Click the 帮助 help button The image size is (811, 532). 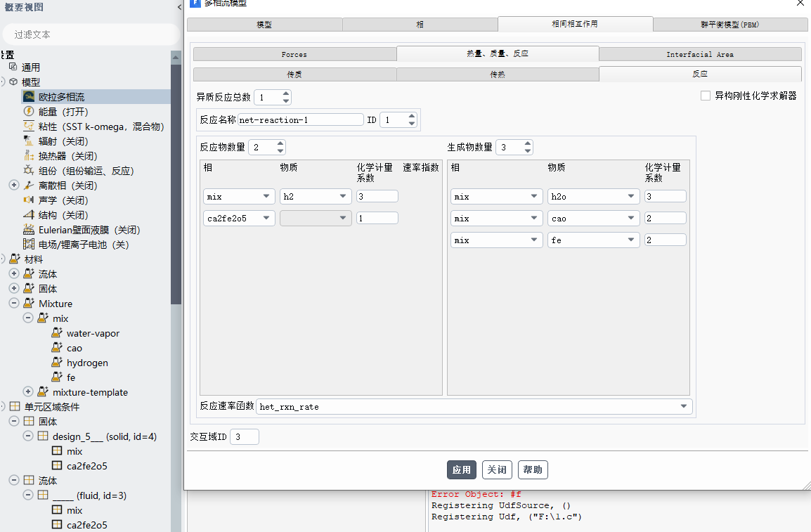533,470
